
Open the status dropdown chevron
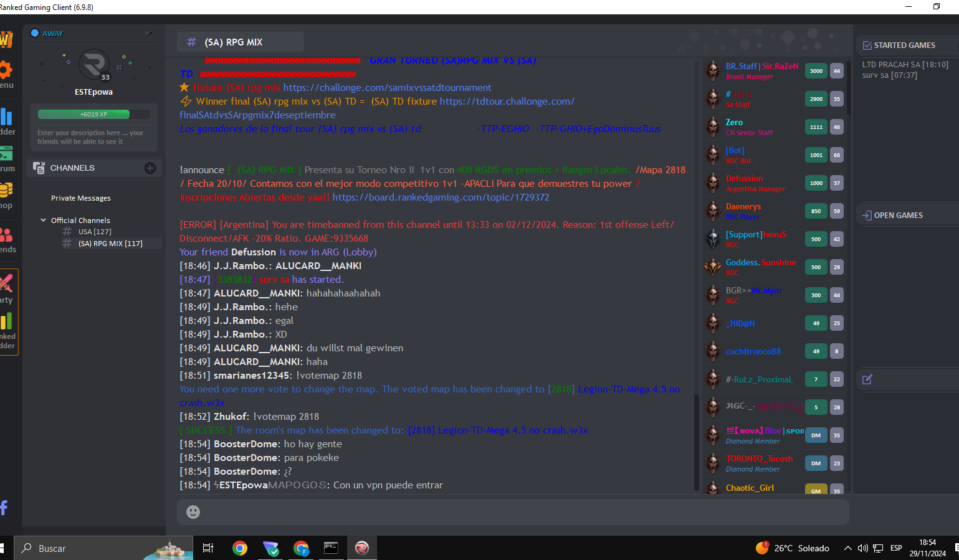coord(148,33)
